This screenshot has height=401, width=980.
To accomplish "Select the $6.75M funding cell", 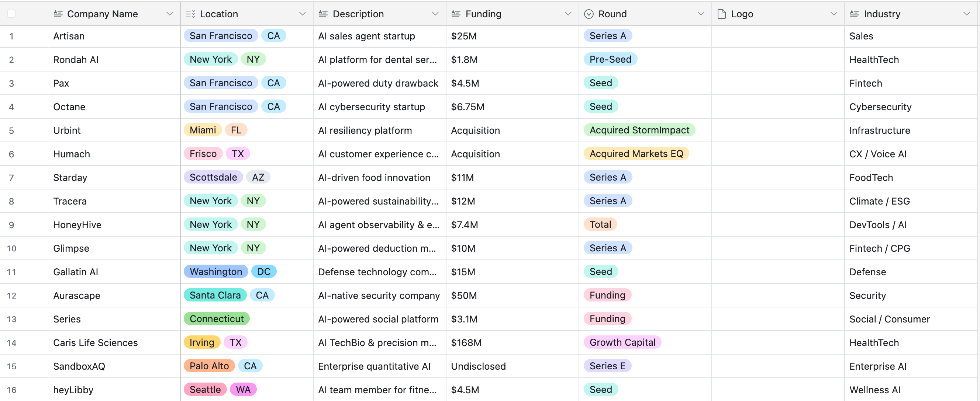I will 513,107.
